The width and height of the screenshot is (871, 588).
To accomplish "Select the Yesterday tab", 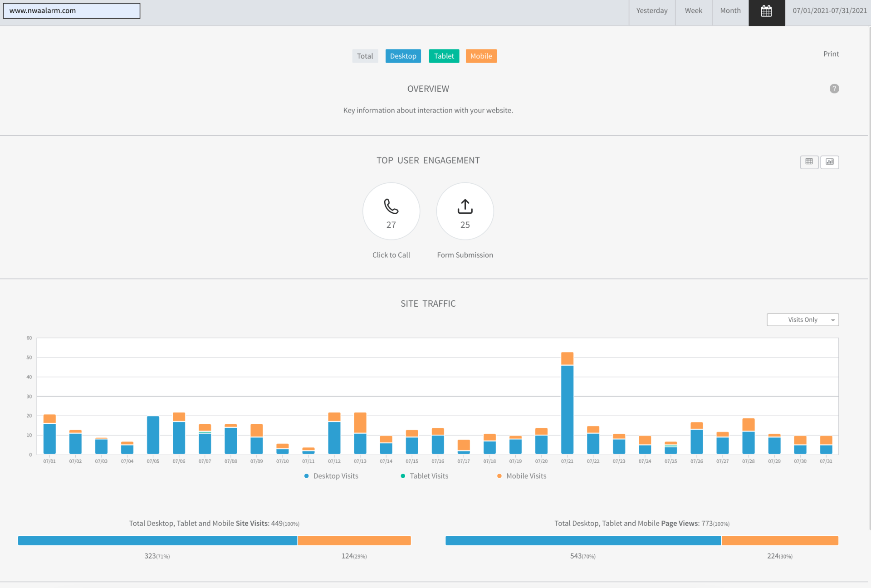I will pyautogui.click(x=651, y=11).
